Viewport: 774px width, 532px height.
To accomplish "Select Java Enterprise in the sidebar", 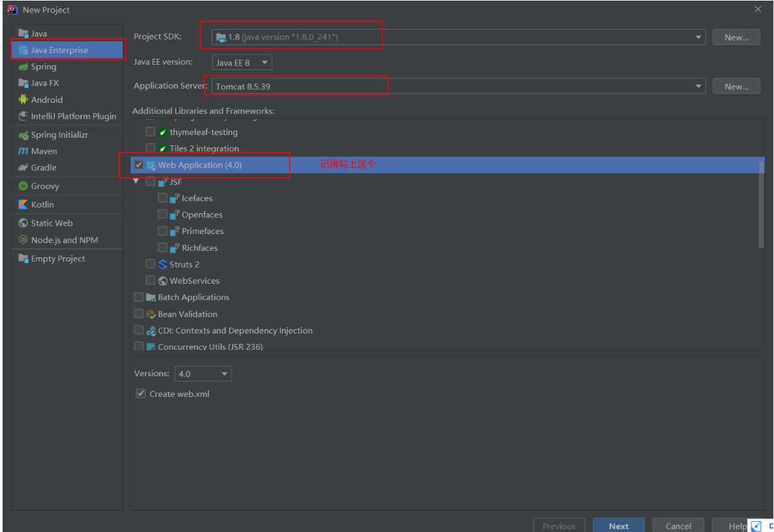I will (67, 50).
